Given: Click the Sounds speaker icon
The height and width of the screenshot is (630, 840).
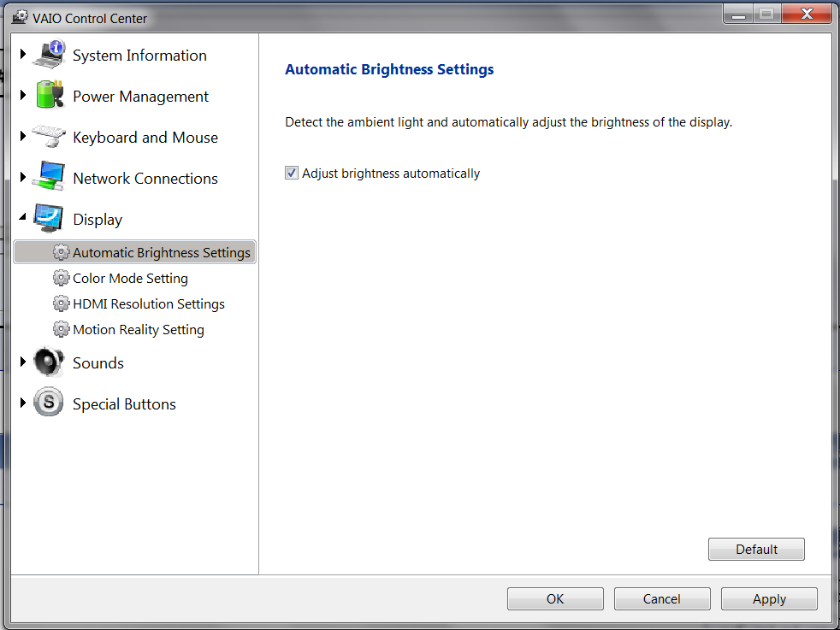Looking at the screenshot, I should click(49, 362).
